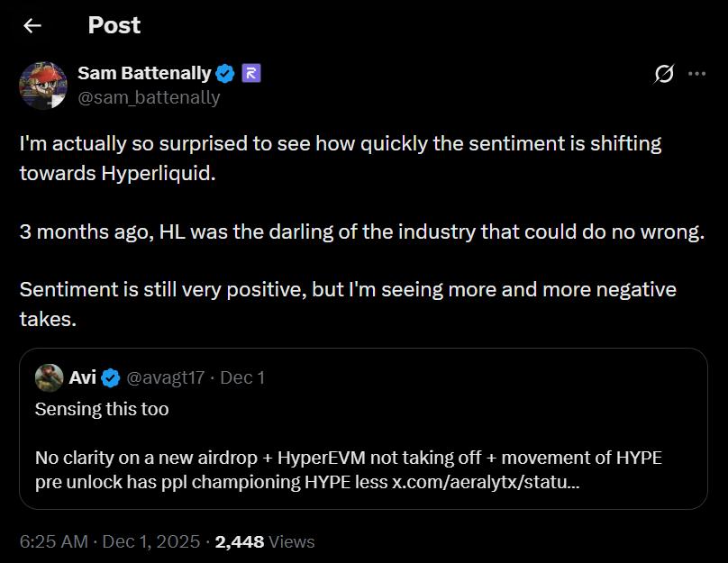Click Avi's blue verified checkmark

click(109, 377)
